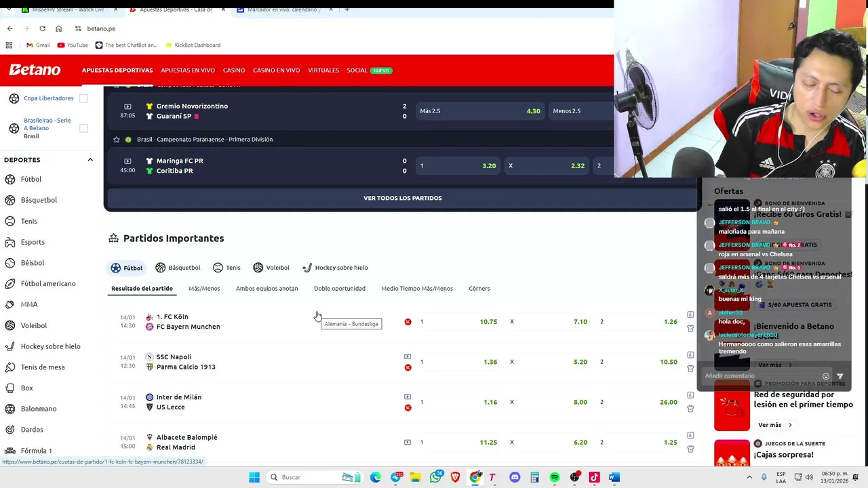Reload the browser page
This screenshot has width=868, height=488.
(x=42, y=28)
